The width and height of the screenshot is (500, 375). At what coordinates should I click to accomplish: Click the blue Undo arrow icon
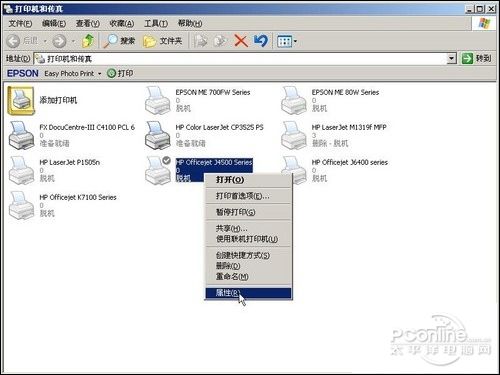[261, 41]
